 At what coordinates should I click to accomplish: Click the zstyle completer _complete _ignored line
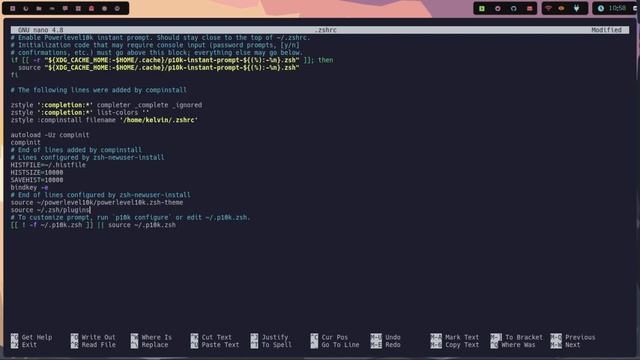tap(106, 105)
